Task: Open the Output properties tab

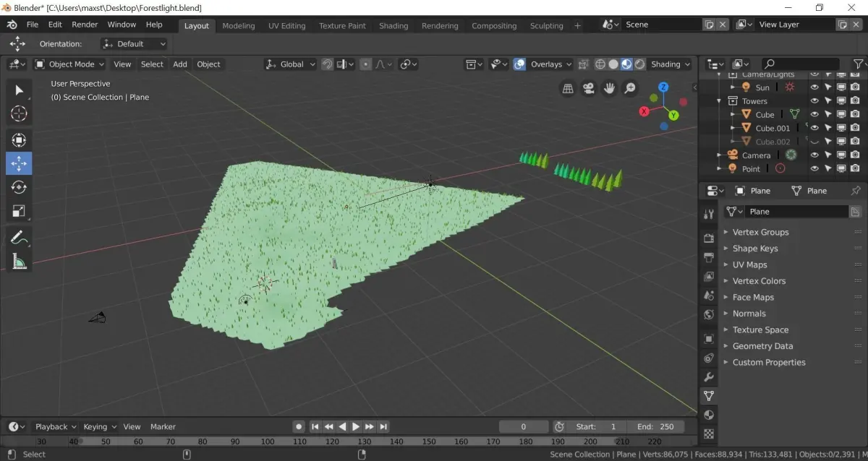Action: click(709, 257)
